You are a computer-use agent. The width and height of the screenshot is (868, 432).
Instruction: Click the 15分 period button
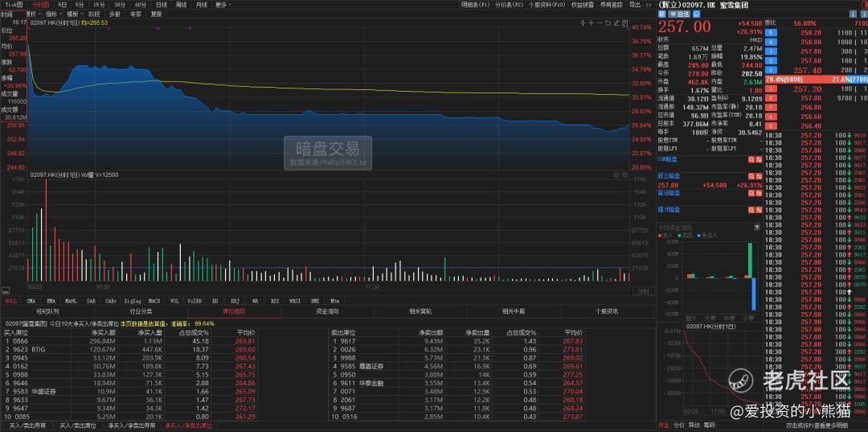coord(99,5)
